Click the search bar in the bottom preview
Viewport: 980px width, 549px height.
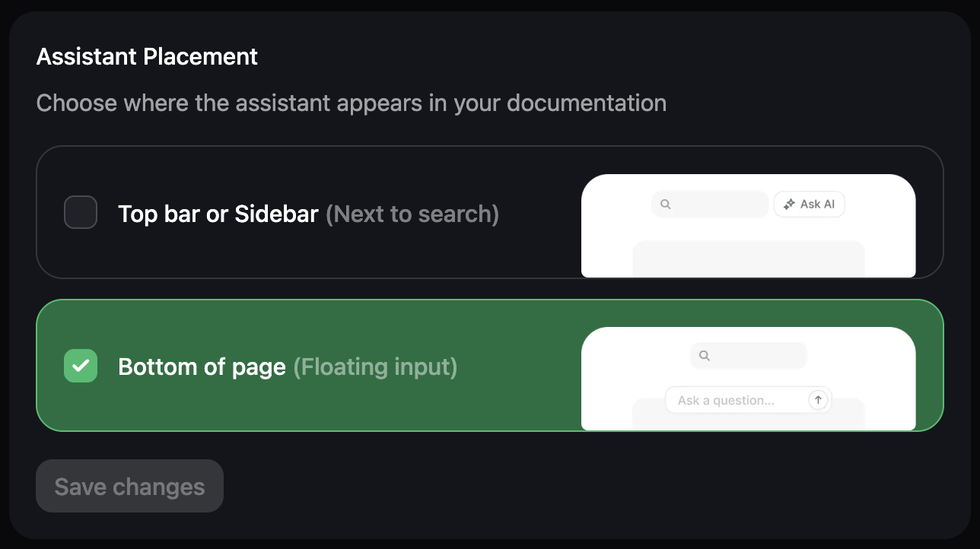pyautogui.click(x=748, y=355)
